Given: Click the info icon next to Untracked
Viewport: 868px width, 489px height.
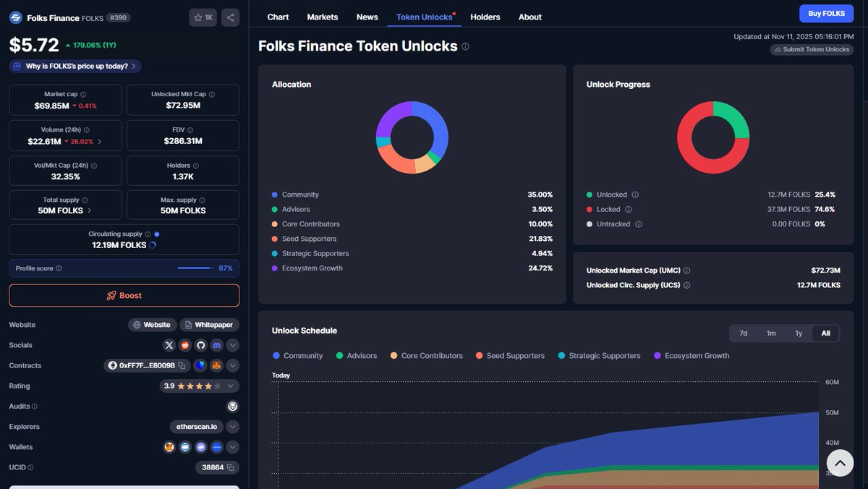Looking at the screenshot, I should tap(637, 224).
